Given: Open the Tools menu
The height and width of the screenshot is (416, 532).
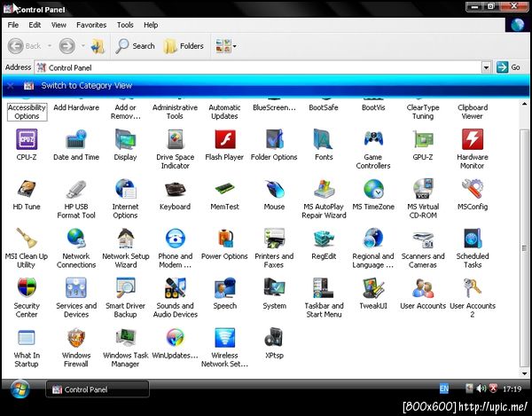Looking at the screenshot, I should [x=125, y=25].
